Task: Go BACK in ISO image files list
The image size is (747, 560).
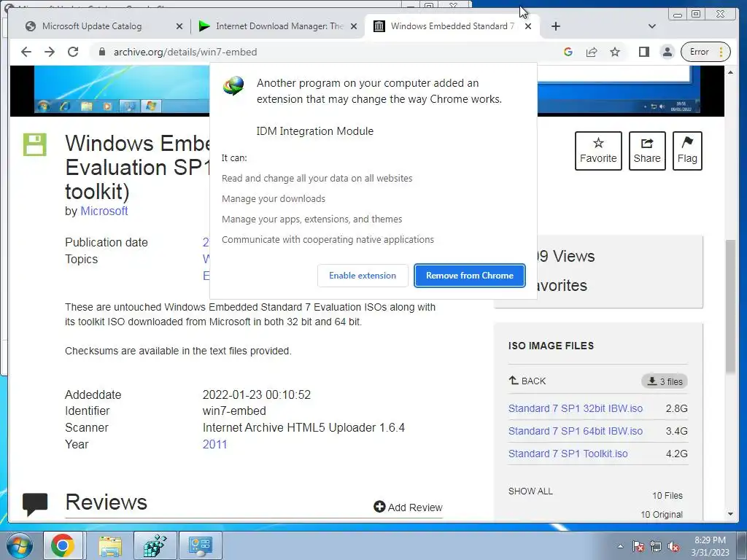Action: coord(527,381)
